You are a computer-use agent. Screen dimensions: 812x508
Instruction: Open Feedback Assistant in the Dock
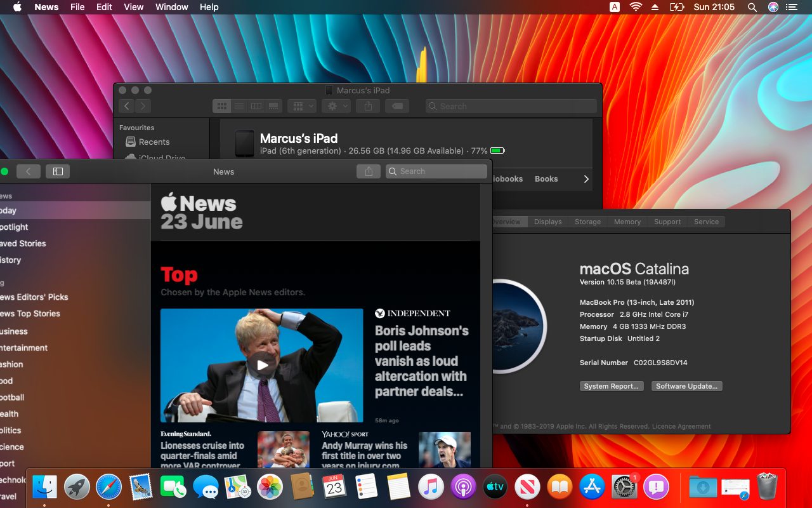coord(657,487)
